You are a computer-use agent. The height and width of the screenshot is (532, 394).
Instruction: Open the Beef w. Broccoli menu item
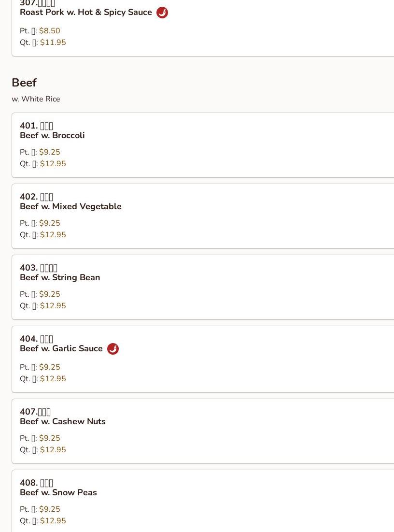[52, 135]
